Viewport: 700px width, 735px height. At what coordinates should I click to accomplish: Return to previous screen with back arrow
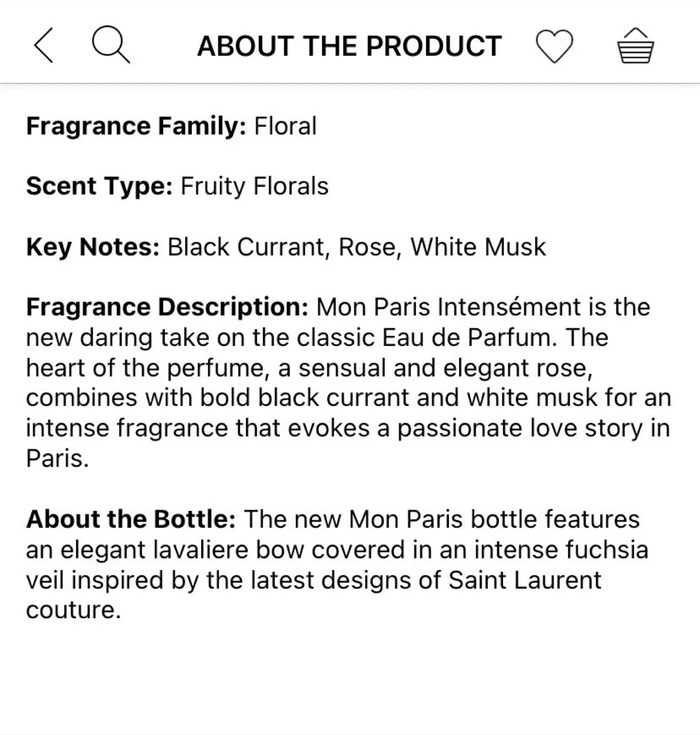pos(43,44)
